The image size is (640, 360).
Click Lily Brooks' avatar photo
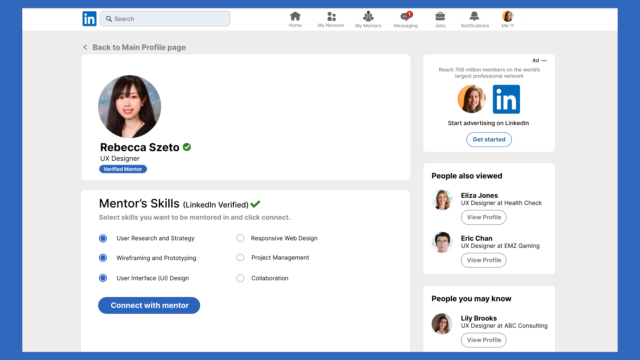(442, 324)
